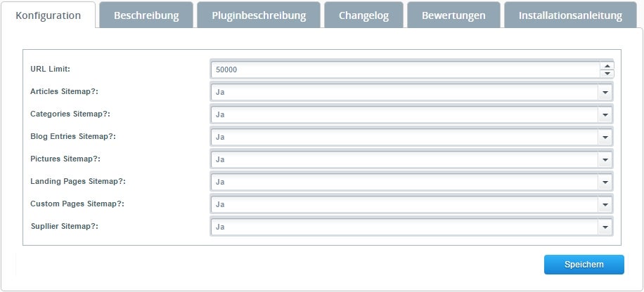Screen dimensions: 644x292
Task: View the Bewertungen tab
Action: 453,15
